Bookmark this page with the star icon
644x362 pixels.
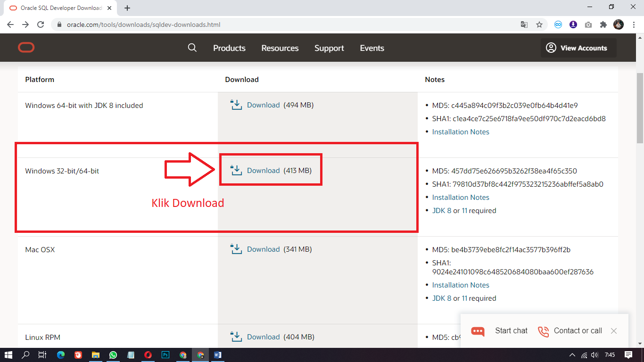pos(539,25)
